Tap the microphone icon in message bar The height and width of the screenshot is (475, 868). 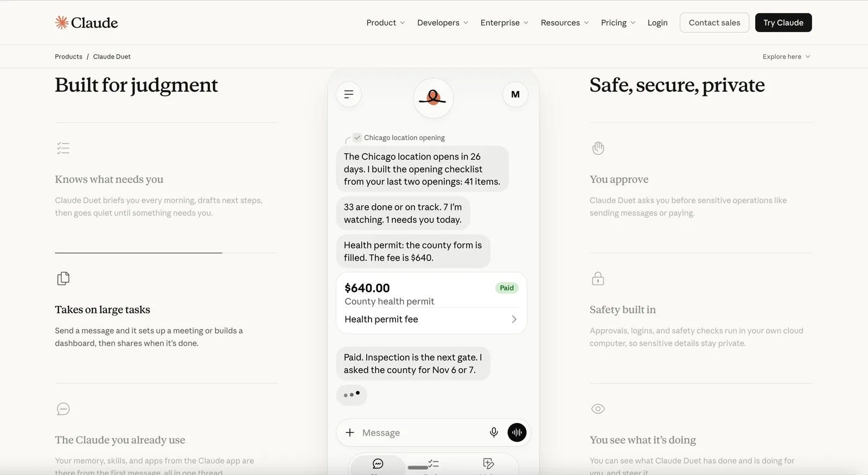[494, 432]
